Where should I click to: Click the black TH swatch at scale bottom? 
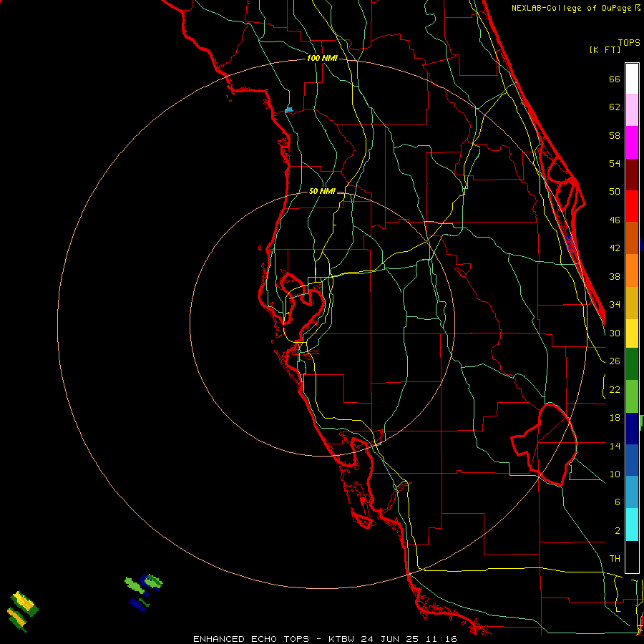click(x=632, y=557)
